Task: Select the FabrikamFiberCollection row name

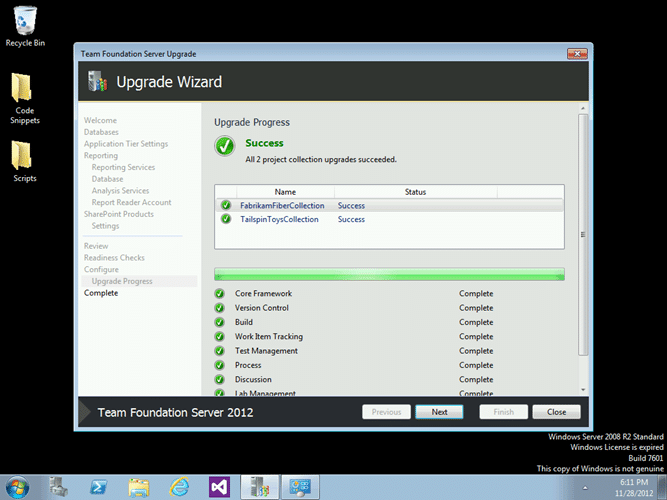Action: [x=282, y=206]
